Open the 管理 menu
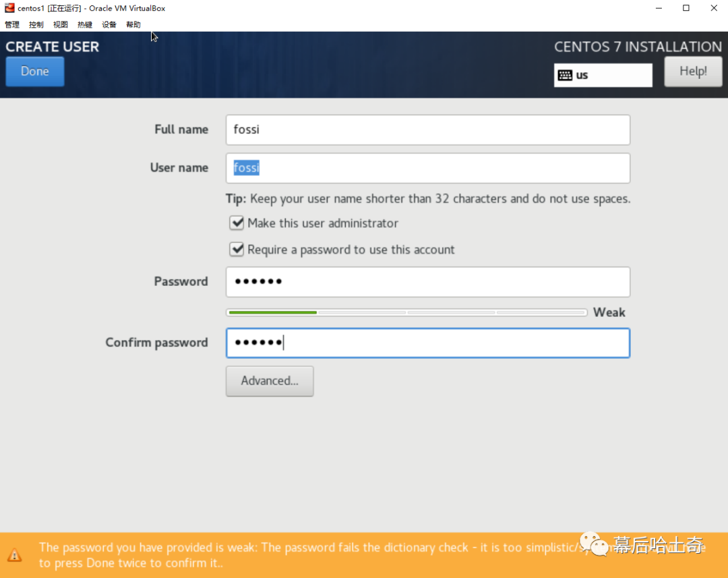This screenshot has height=578, width=728. coord(12,25)
